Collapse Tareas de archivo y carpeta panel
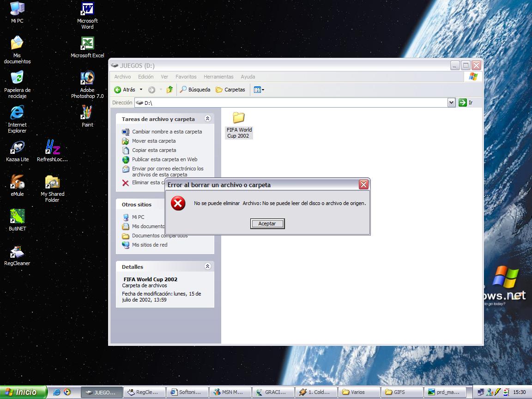 [208, 118]
